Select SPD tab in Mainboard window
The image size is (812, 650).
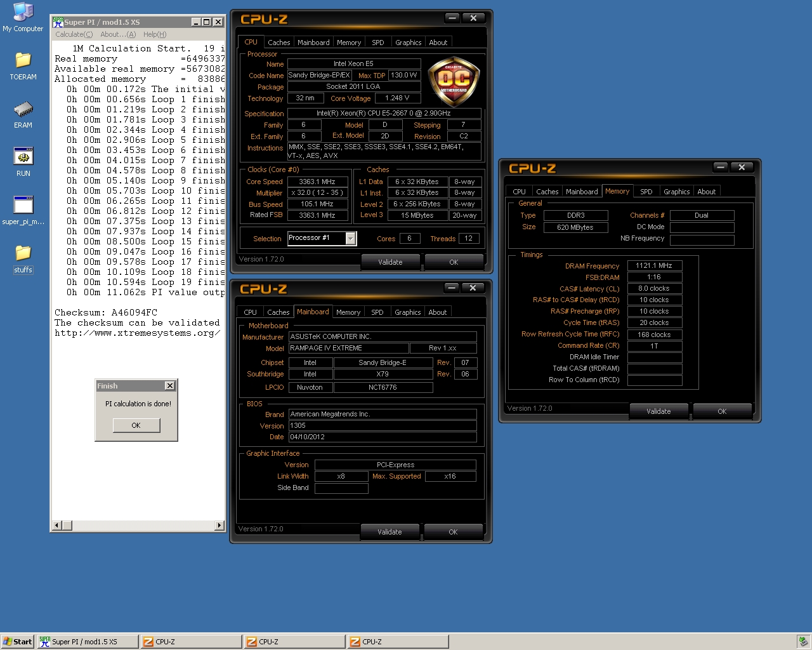click(377, 312)
